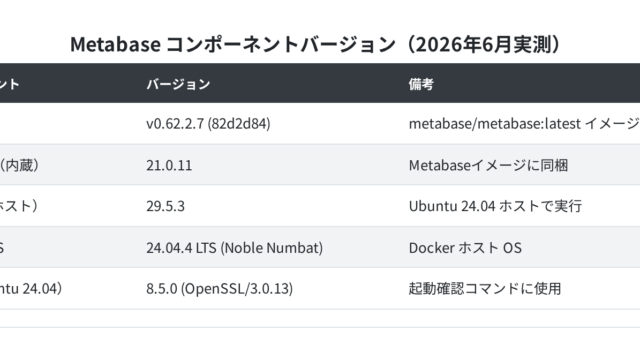This screenshot has width=640, height=360.
Task: Click the partially visible ント column header
Action: (x=9, y=84)
